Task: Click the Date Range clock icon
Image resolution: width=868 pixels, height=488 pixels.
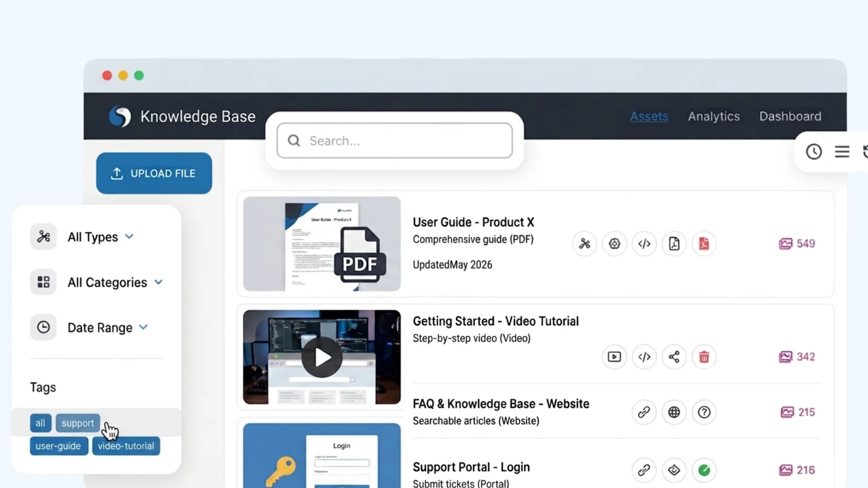Action: tap(43, 327)
